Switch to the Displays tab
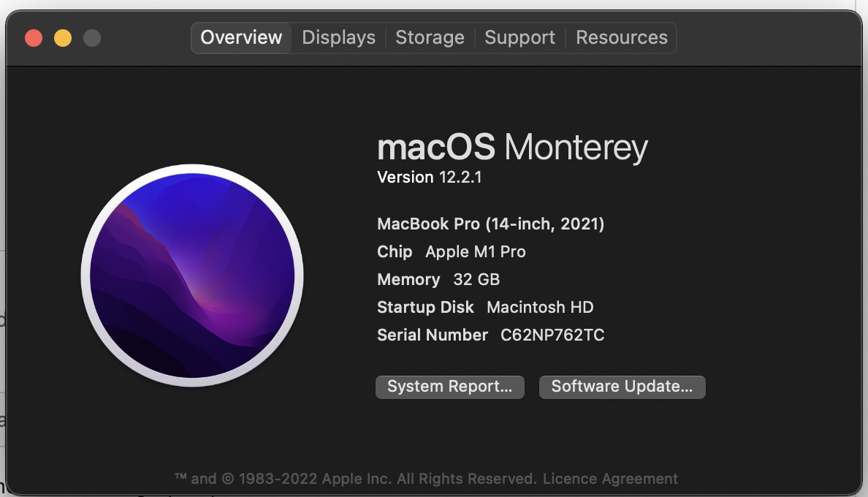The width and height of the screenshot is (868, 497). tap(338, 37)
